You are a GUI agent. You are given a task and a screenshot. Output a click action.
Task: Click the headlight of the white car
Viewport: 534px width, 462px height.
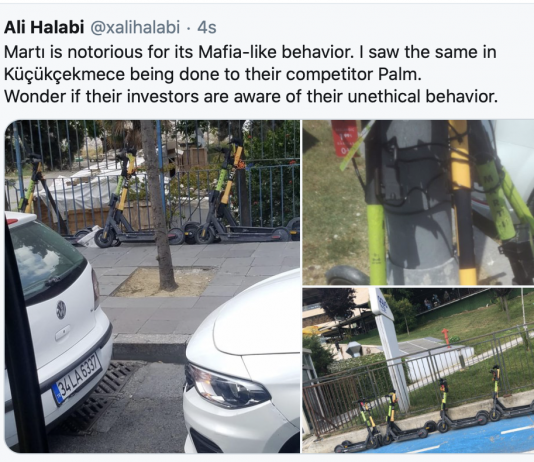pyautogui.click(x=226, y=386)
